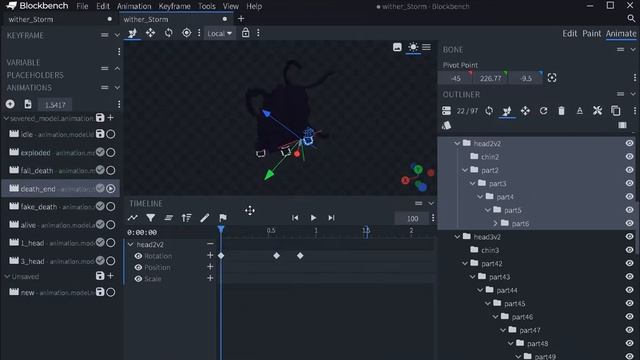This screenshot has height=360, width=640.
Task: Click the add animation plus icon
Action: tap(10, 104)
